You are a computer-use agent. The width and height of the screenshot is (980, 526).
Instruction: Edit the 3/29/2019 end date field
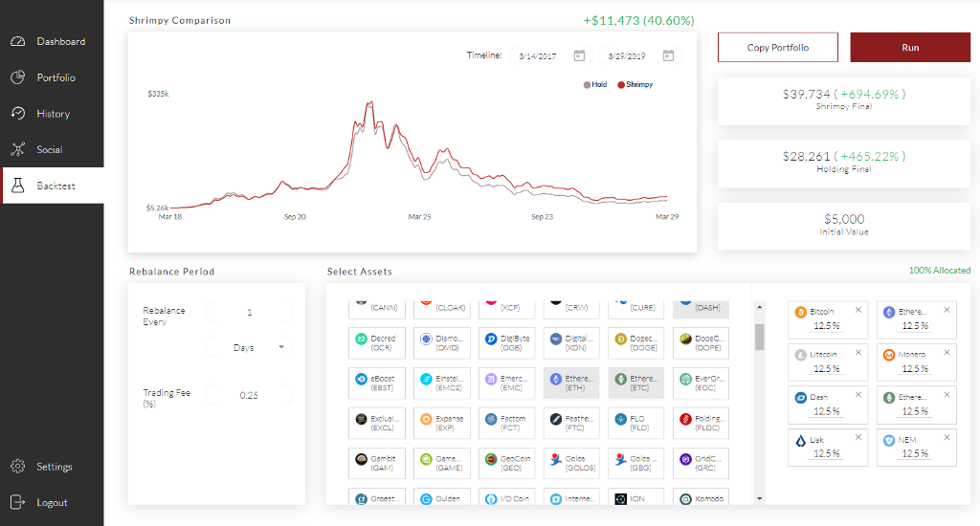(627, 56)
